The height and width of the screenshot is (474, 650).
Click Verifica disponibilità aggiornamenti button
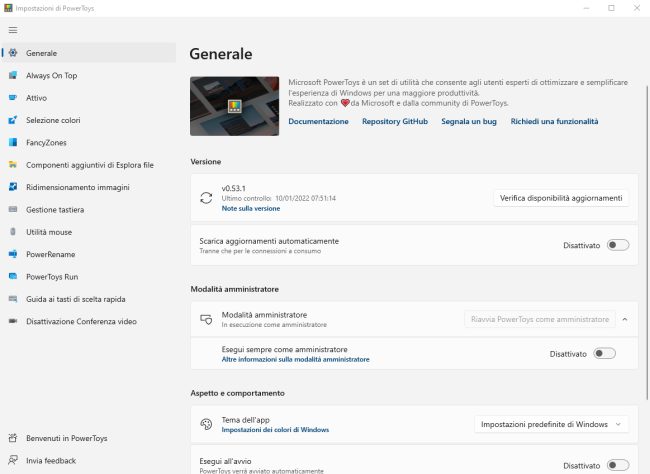[x=561, y=198]
